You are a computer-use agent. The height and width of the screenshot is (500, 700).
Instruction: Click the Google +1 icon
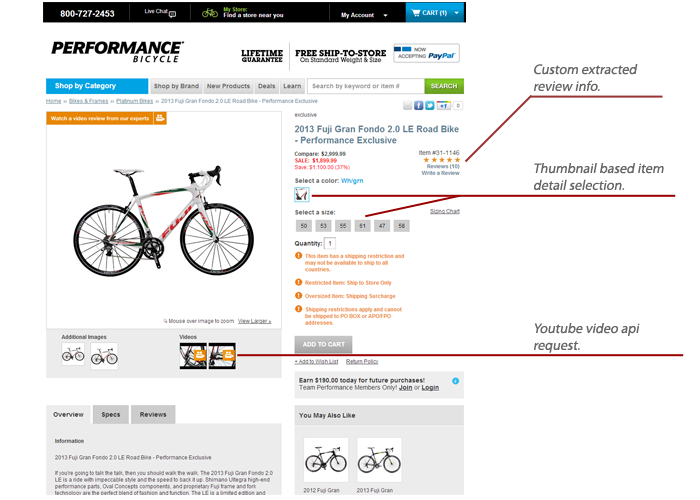pos(444,105)
